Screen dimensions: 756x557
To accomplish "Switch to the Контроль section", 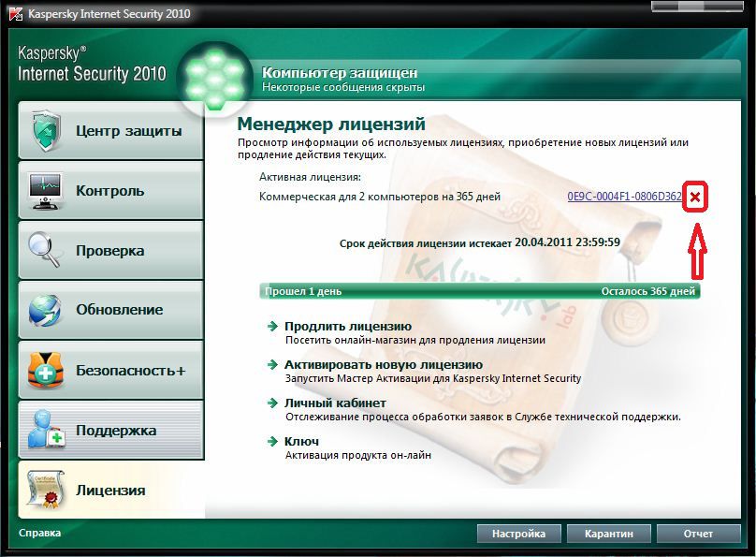I will (111, 191).
